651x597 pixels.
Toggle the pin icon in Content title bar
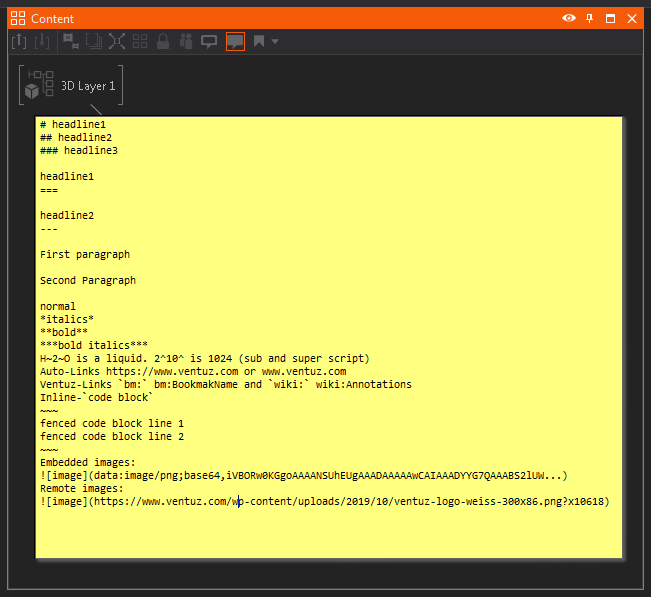tap(590, 18)
